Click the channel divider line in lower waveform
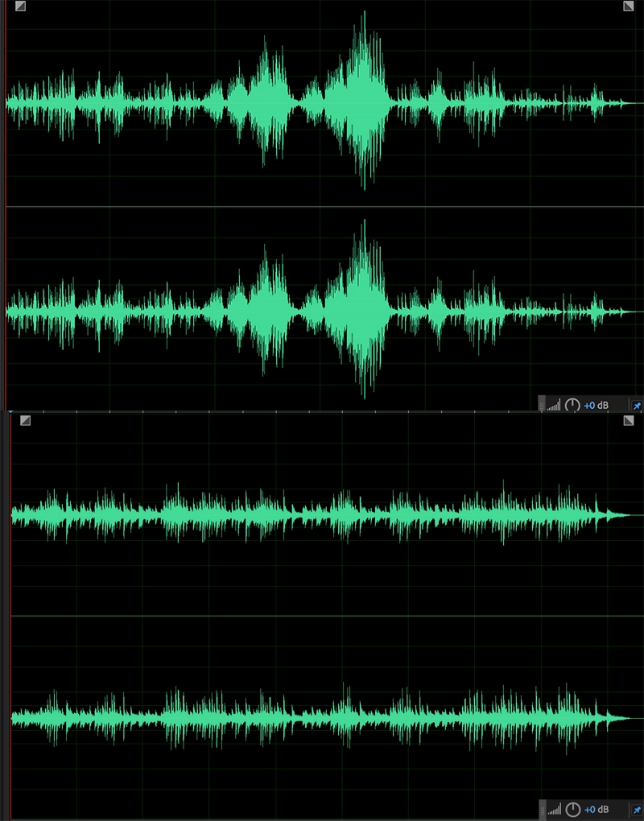The image size is (644, 821). 322,617
